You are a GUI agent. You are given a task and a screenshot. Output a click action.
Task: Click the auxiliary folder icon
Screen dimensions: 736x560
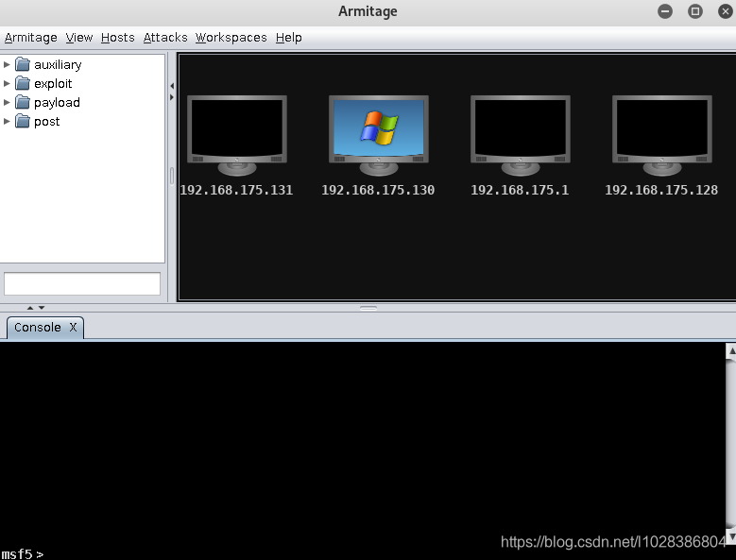[23, 64]
